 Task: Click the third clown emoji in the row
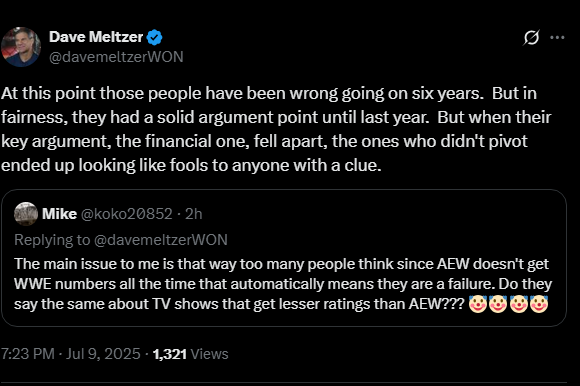[x=518, y=304]
